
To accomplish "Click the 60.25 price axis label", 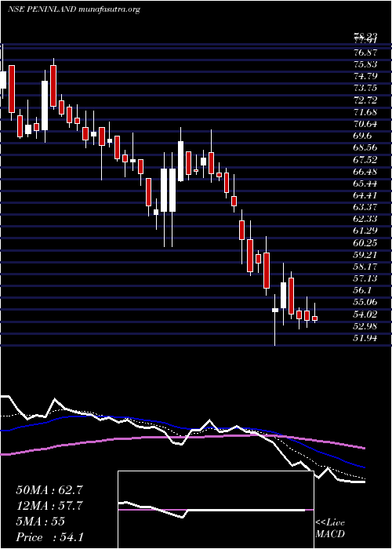I will pos(365,243).
